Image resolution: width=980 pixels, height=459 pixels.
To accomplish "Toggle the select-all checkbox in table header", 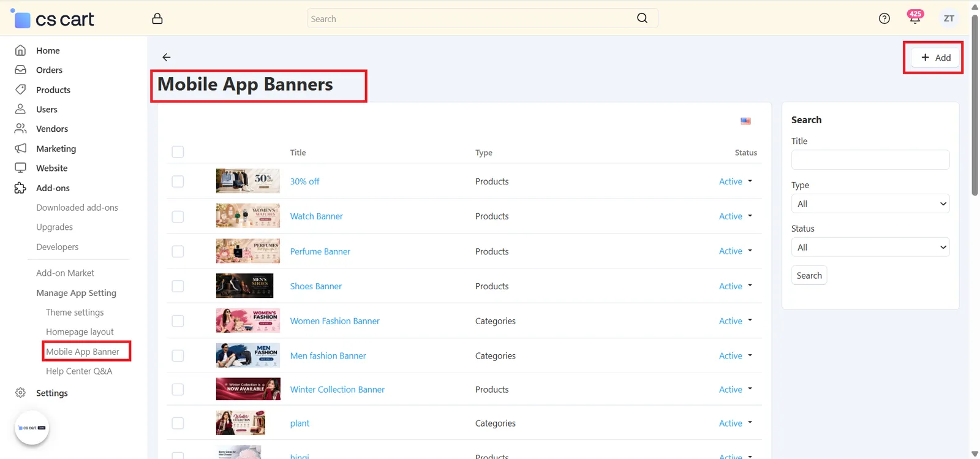I will [x=178, y=152].
